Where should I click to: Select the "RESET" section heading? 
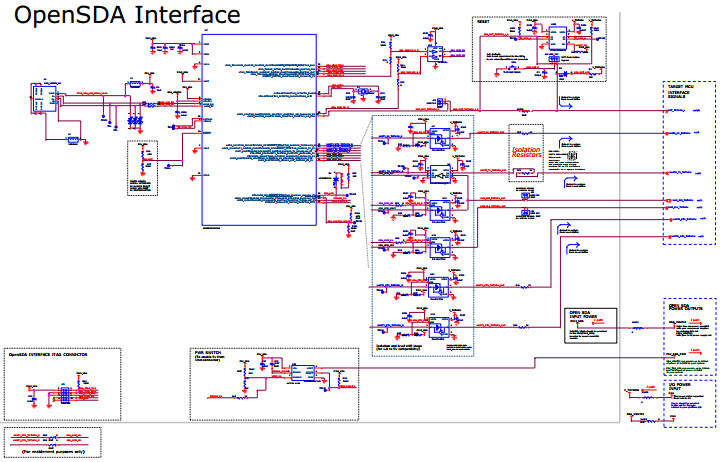point(482,21)
